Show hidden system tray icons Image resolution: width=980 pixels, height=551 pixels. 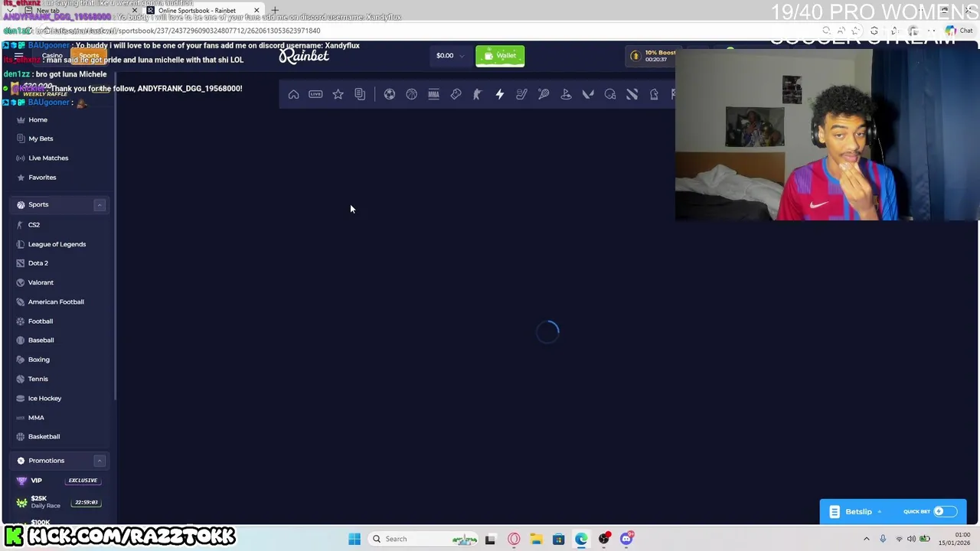pos(867,539)
